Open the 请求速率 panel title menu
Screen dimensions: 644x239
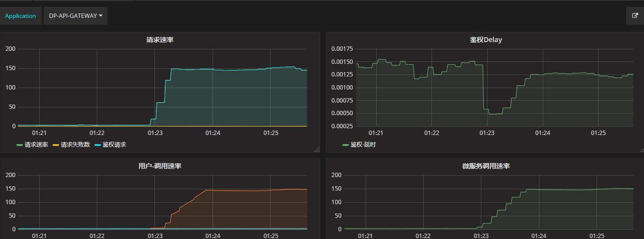pyautogui.click(x=160, y=40)
